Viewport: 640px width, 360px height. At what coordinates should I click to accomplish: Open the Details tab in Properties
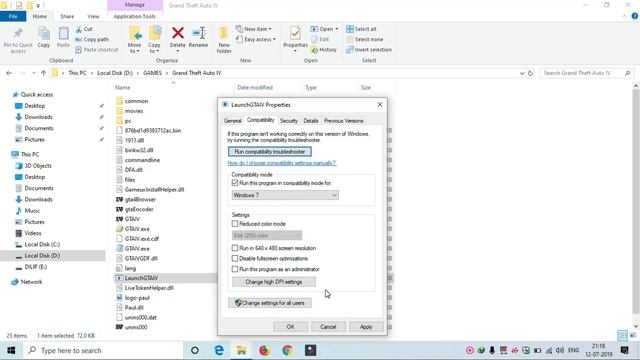(x=311, y=121)
